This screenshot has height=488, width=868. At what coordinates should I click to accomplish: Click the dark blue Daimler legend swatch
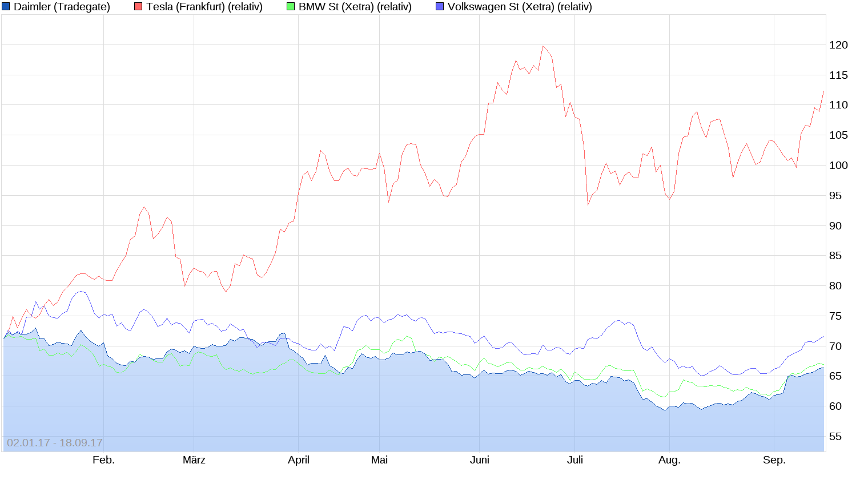pos(6,7)
